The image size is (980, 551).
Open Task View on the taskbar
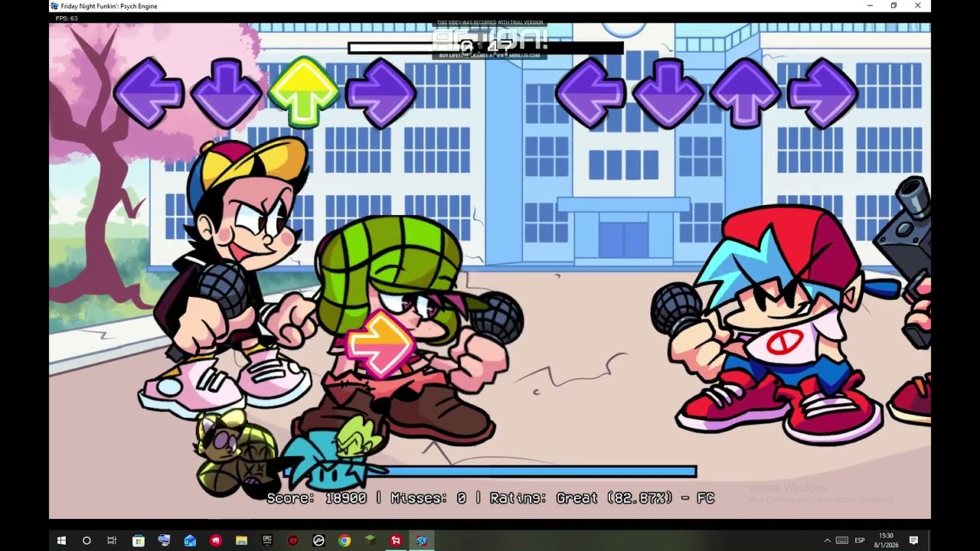point(112,540)
